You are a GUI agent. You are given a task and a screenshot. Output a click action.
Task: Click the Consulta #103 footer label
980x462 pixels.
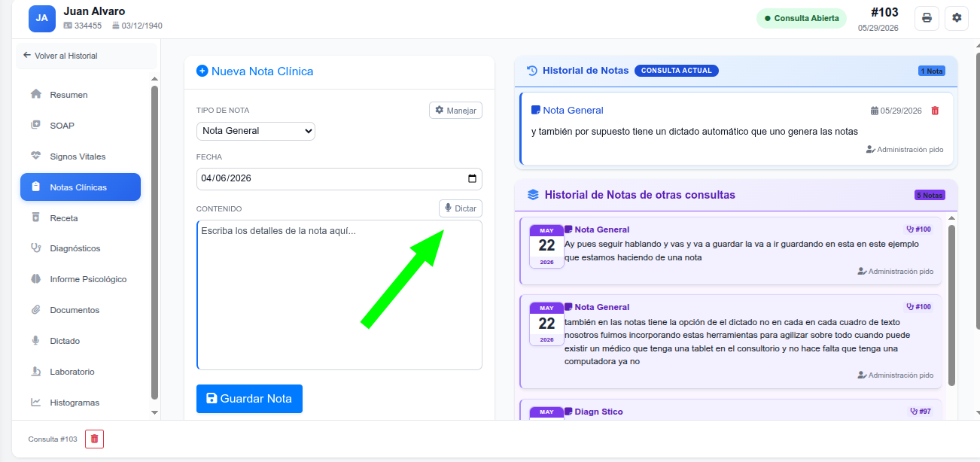point(53,439)
